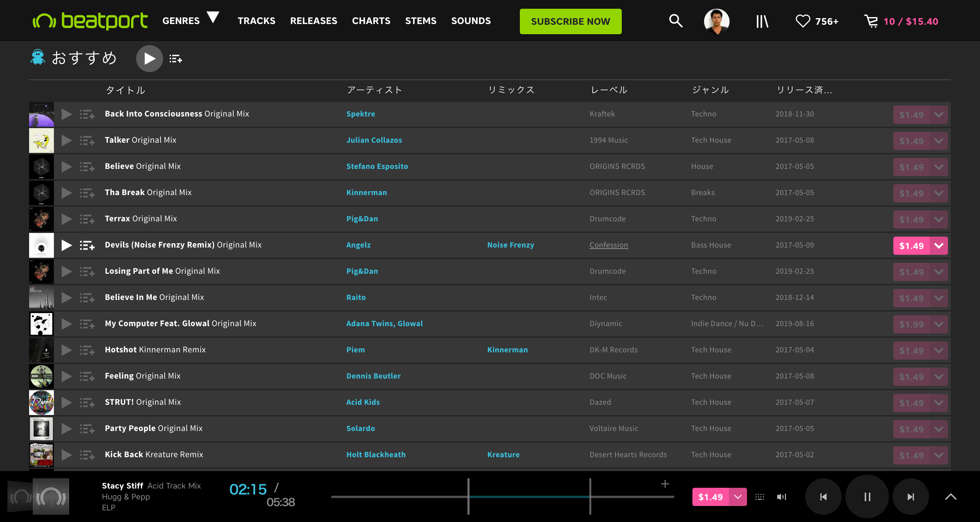Screen dimensions: 980x522
Task: Add Feeling to the queue
Action: [87, 376]
